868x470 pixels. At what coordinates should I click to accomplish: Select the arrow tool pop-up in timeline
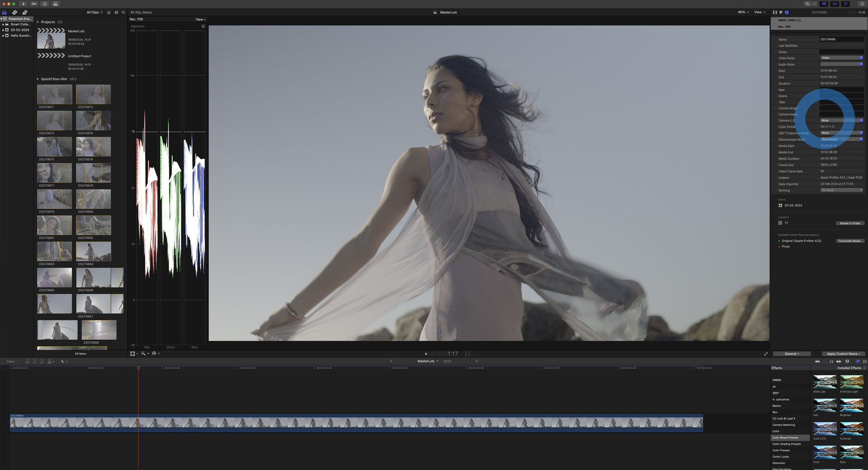pos(64,361)
